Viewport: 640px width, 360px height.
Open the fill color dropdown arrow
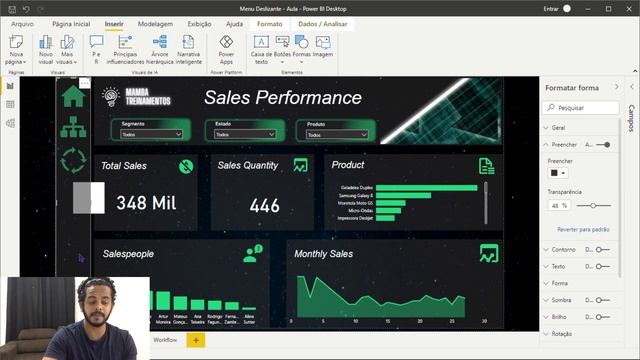(x=563, y=173)
